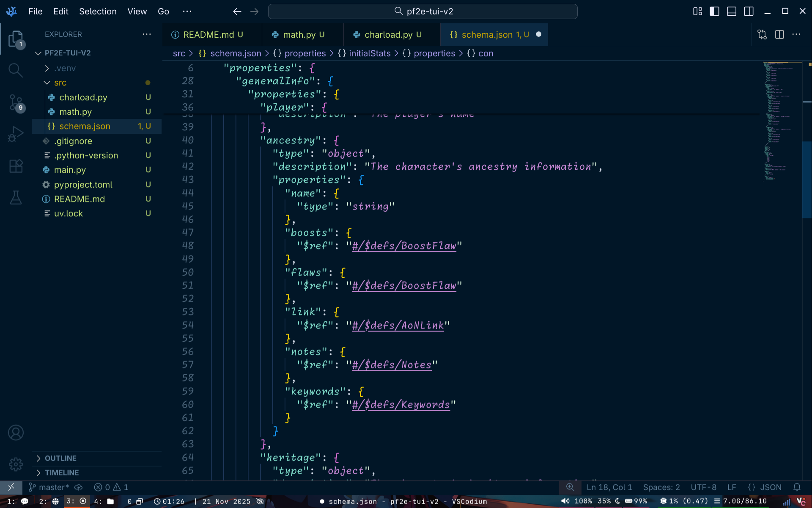
Task: Open the Manage gear icon
Action: [x=16, y=464]
